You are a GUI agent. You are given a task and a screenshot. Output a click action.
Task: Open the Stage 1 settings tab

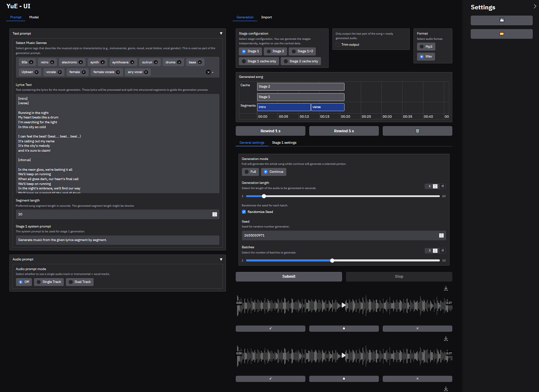point(284,143)
